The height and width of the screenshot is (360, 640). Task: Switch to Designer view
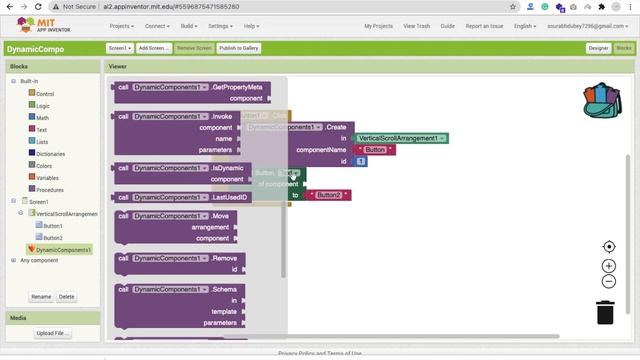[x=598, y=48]
